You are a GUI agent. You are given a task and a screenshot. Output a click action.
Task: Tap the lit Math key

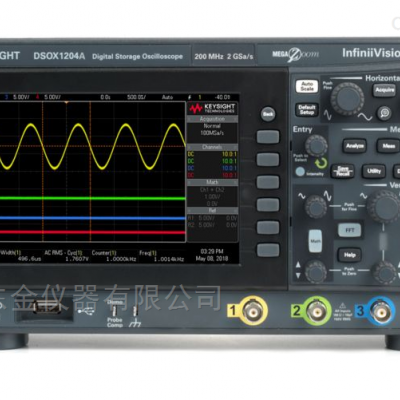pos(315,241)
